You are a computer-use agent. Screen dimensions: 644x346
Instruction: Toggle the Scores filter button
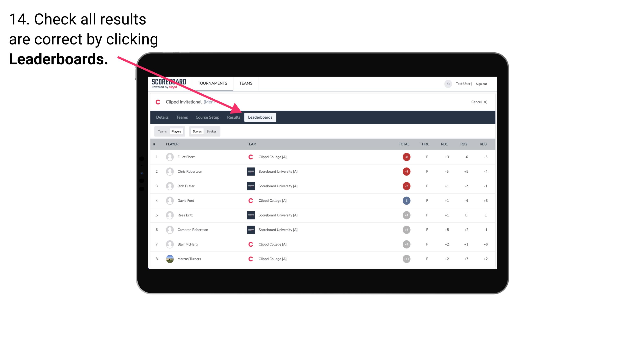coord(197,131)
